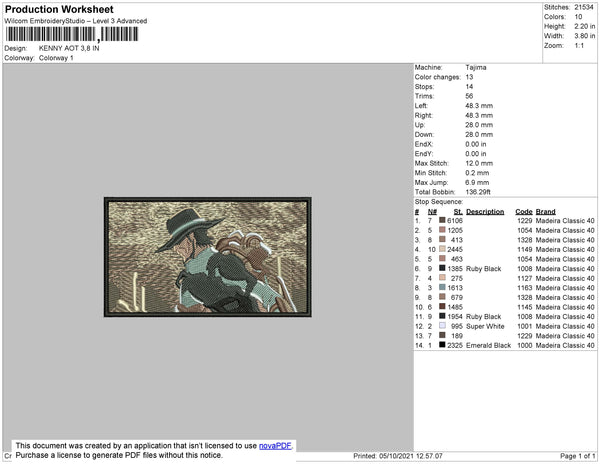Click the Max Stitch value '12.0 mm'

click(x=478, y=163)
